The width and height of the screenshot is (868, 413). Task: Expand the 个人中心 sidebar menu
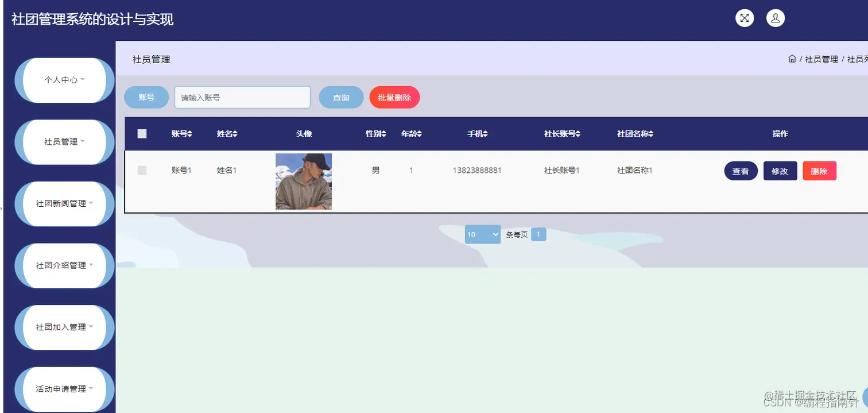point(64,80)
